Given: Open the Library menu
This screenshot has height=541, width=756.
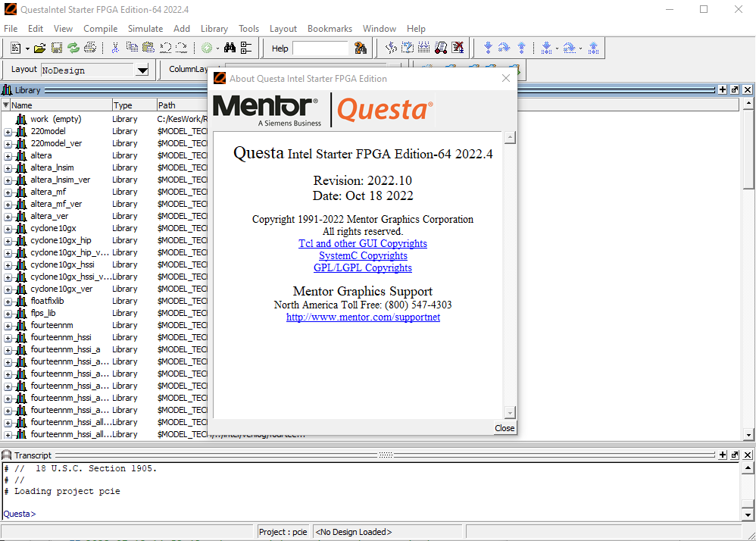Looking at the screenshot, I should 214,29.
